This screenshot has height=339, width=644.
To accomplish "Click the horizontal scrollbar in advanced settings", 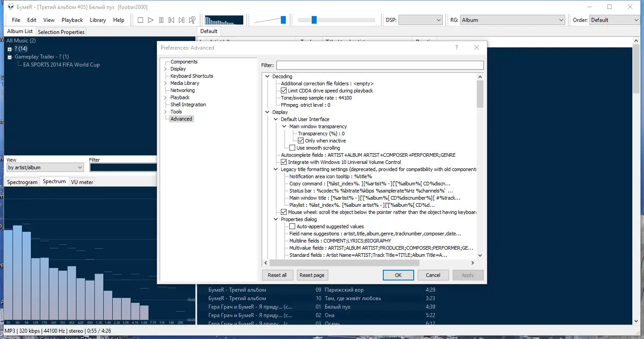I will [x=344, y=263].
